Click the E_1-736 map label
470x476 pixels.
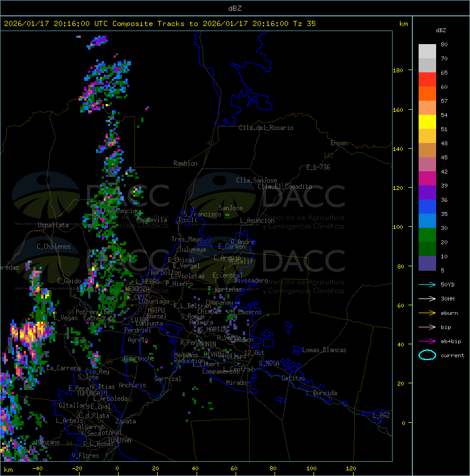[318, 167]
